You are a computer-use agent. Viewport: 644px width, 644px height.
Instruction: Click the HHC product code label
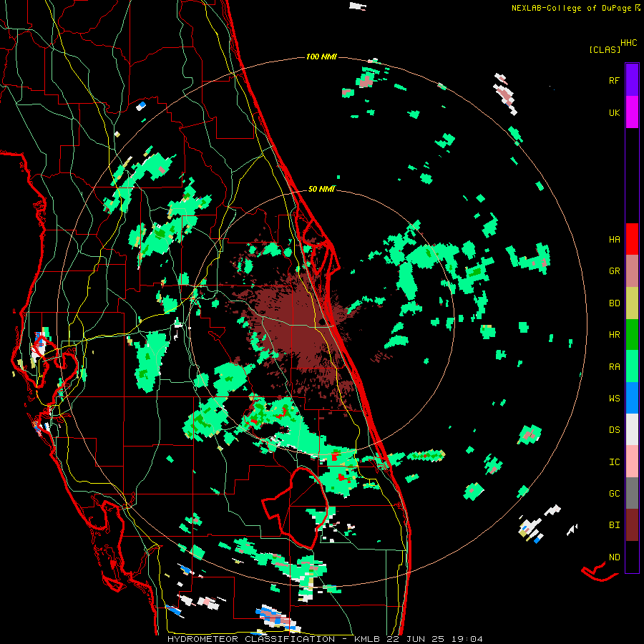[x=628, y=43]
